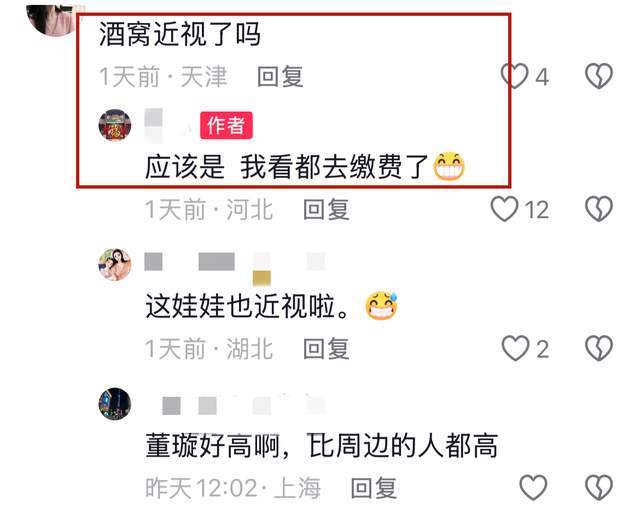Open the dark avatar of the 上海 commenter

(x=115, y=404)
